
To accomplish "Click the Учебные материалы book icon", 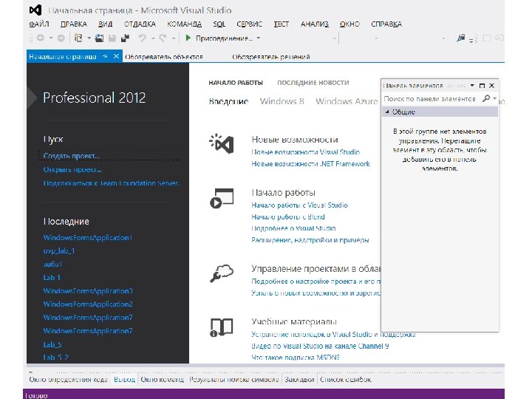I will pyautogui.click(x=222, y=327).
